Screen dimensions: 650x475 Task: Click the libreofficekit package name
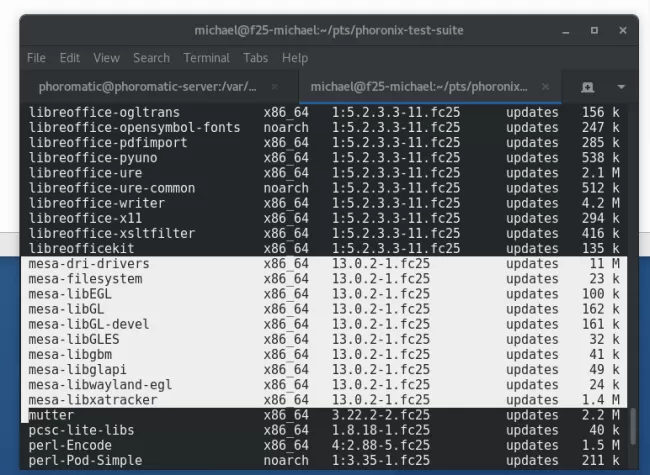point(81,249)
